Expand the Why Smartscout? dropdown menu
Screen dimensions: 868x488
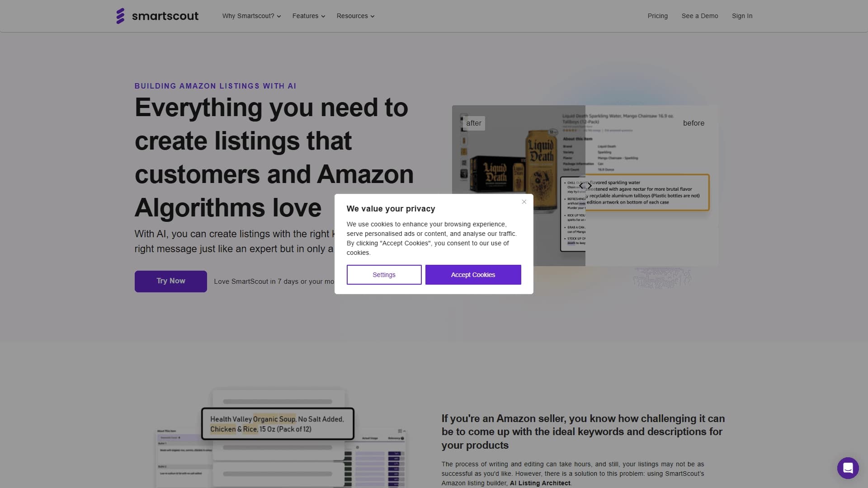251,16
